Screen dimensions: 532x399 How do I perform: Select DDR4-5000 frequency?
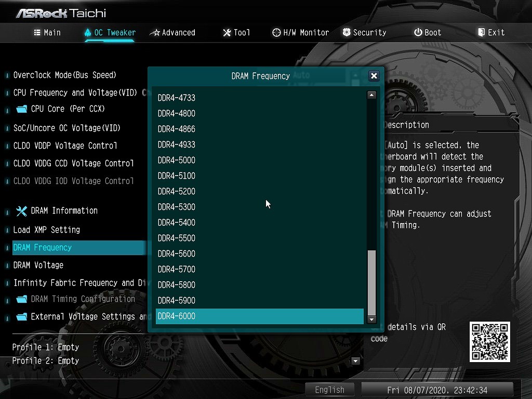pos(260,160)
